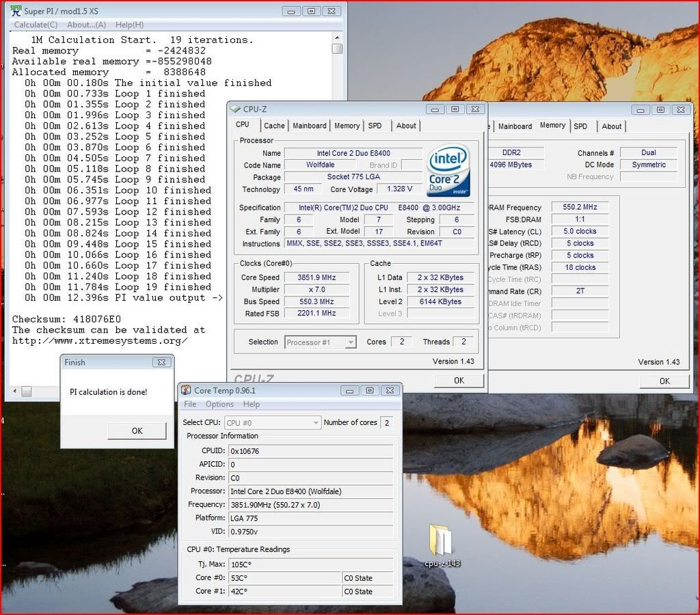Click Cycle Time 18 clocks field
The height and width of the screenshot is (615, 700).
(x=580, y=267)
